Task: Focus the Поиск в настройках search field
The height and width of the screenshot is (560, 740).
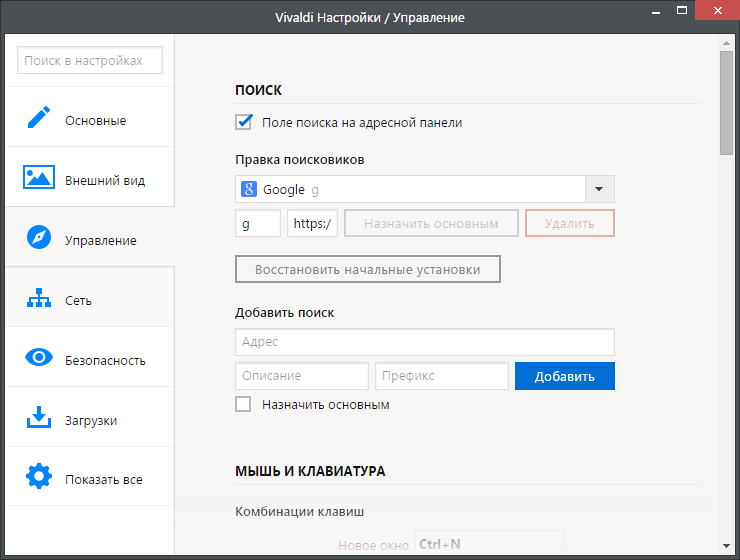Action: (90, 61)
